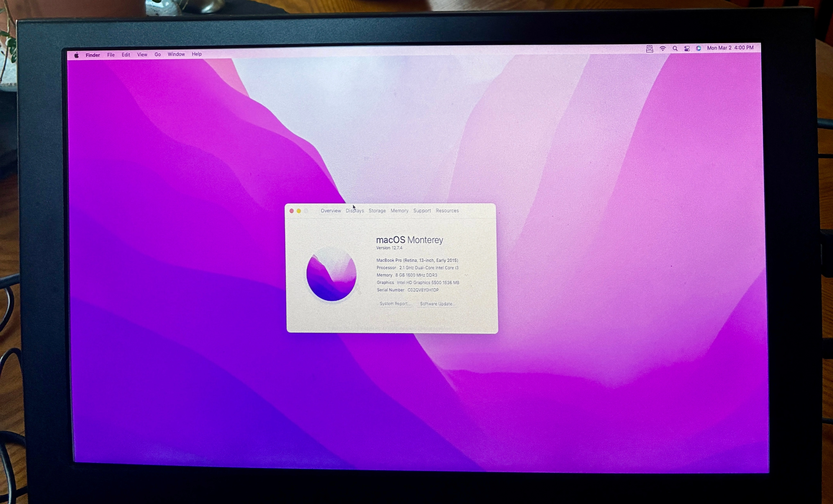Expand the View menu
Screen dimensions: 833x504
click(x=142, y=54)
